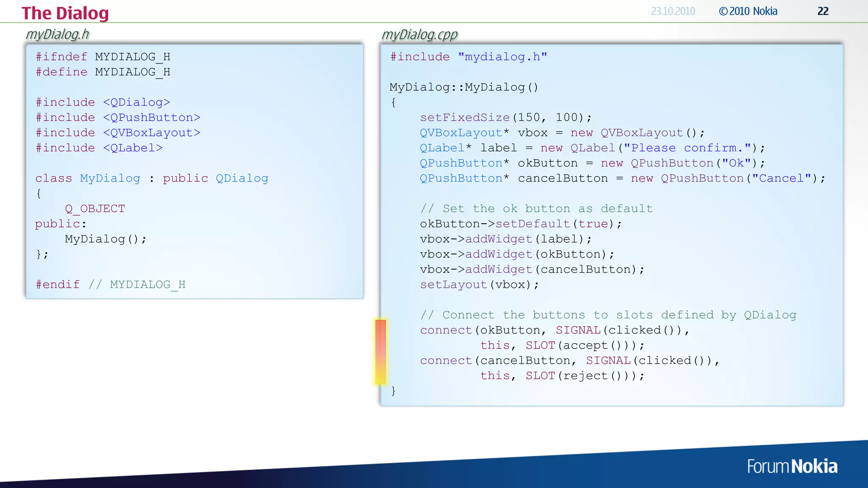Click the setLayout(vbox) line
This screenshot has width=868, height=488.
(479, 285)
